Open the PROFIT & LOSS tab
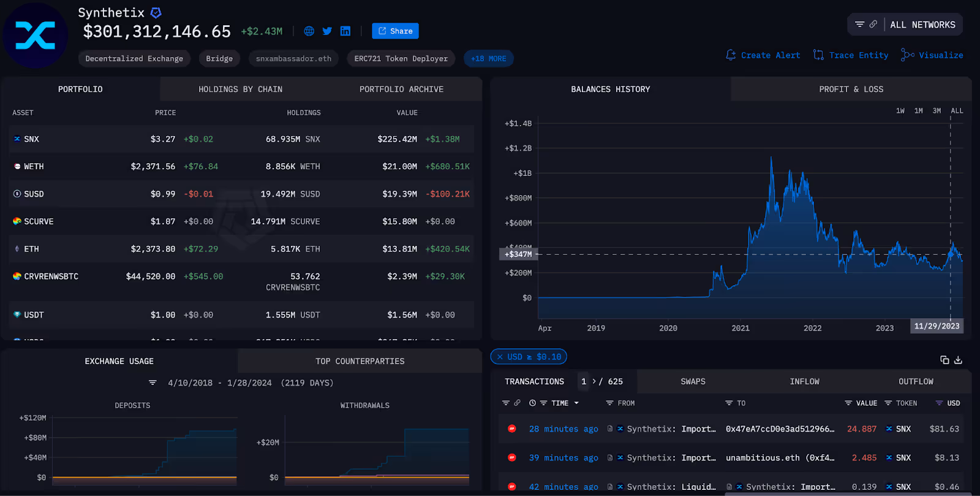The width and height of the screenshot is (980, 496). (x=851, y=89)
